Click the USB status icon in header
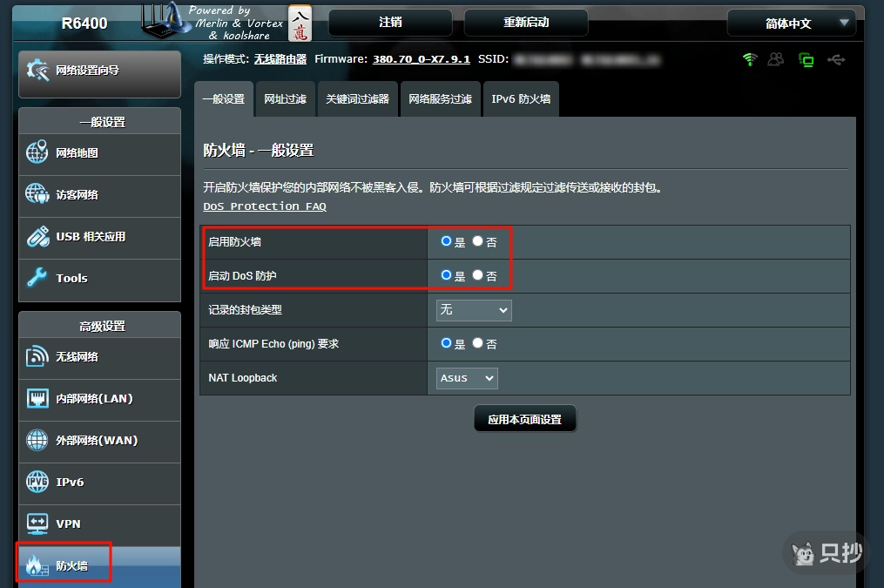Image resolution: width=884 pixels, height=588 pixels. pos(836,59)
